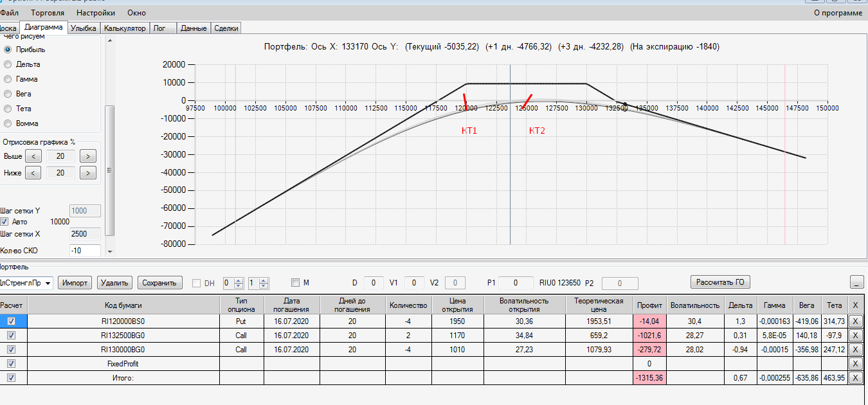
Task: Click the V1 value input field
Action: pyautogui.click(x=414, y=283)
